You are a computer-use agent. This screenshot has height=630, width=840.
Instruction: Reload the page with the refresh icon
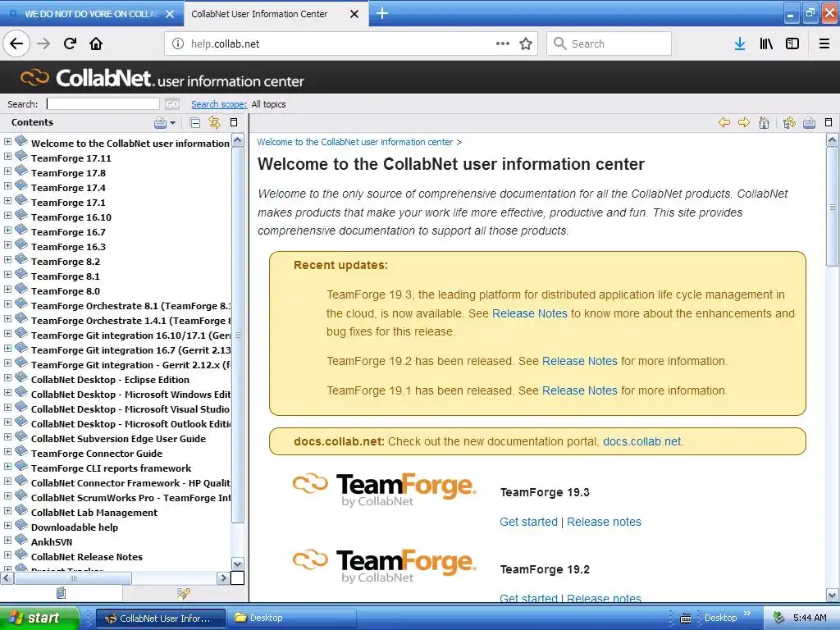[71, 43]
